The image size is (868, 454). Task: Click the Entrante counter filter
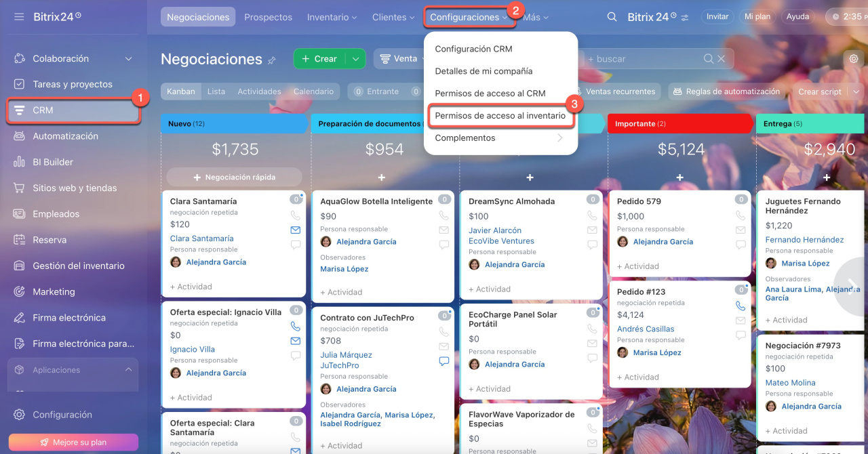pos(377,91)
